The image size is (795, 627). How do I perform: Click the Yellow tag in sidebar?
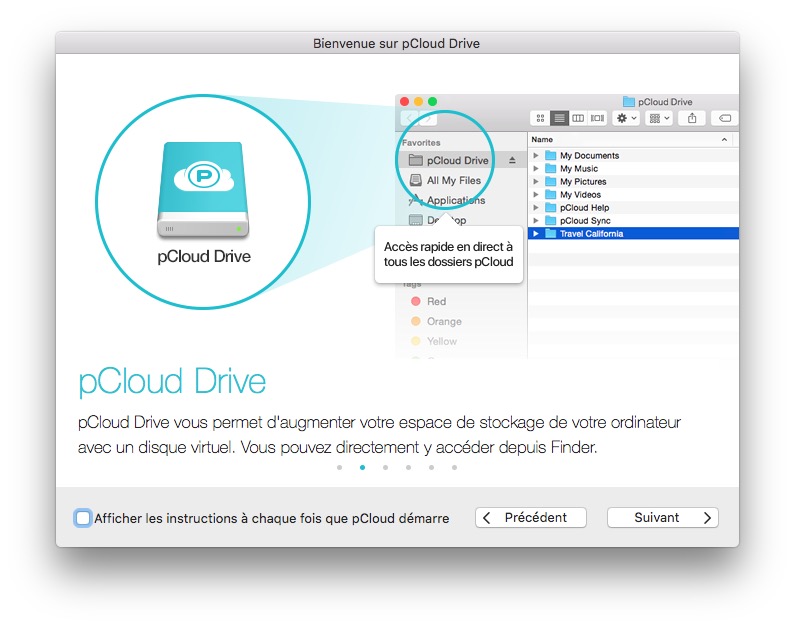(433, 341)
